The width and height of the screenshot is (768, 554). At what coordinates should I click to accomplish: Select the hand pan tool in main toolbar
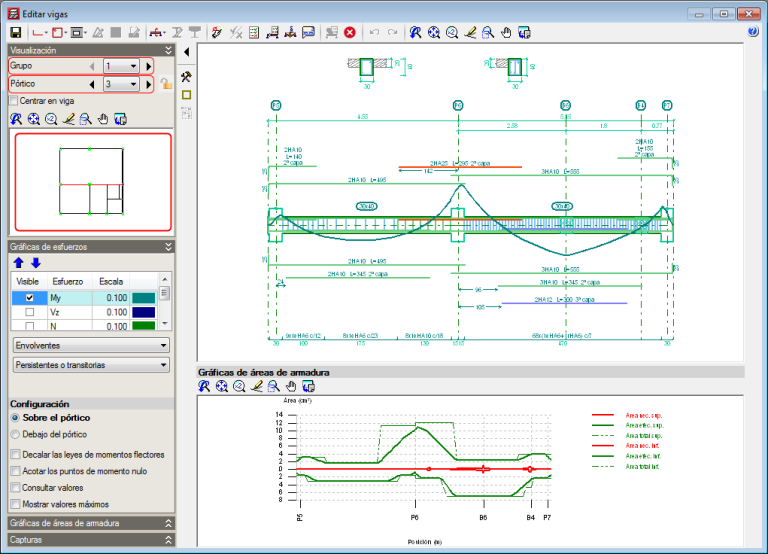click(x=507, y=33)
